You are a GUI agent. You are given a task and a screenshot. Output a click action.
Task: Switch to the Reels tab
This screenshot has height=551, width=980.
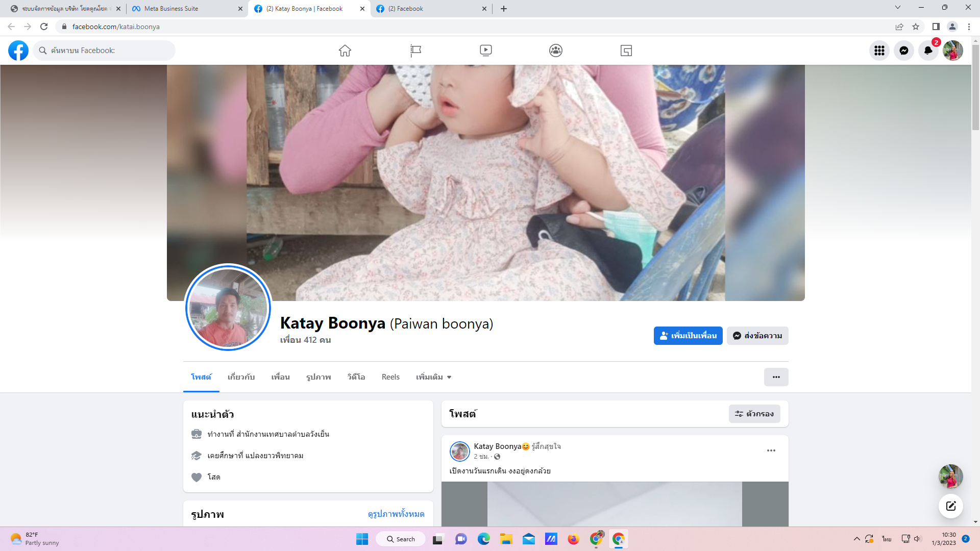(390, 377)
